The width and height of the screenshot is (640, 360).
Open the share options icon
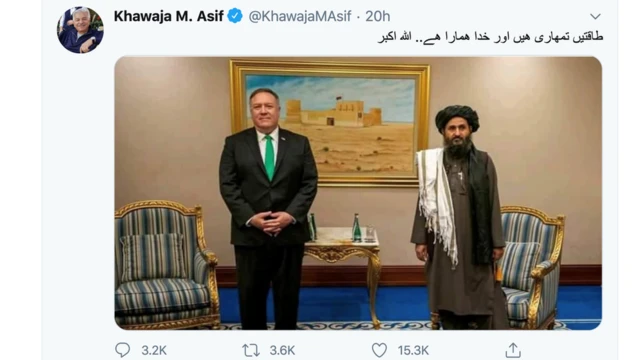(513, 350)
